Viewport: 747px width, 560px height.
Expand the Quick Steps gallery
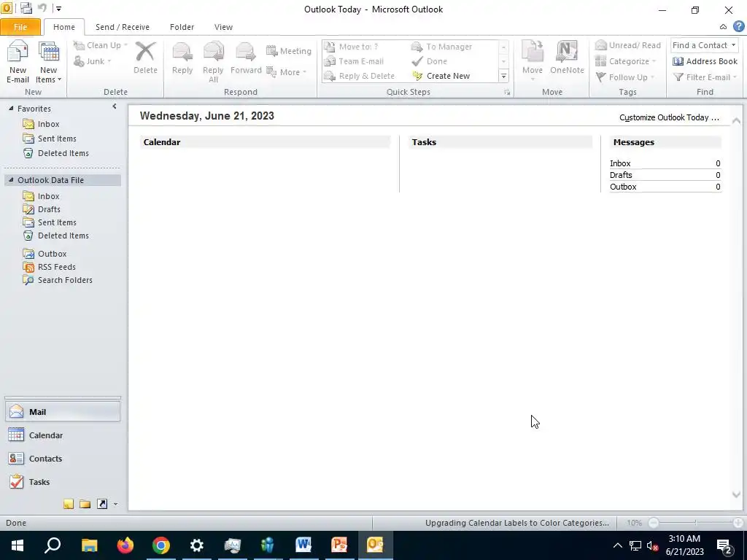503,76
